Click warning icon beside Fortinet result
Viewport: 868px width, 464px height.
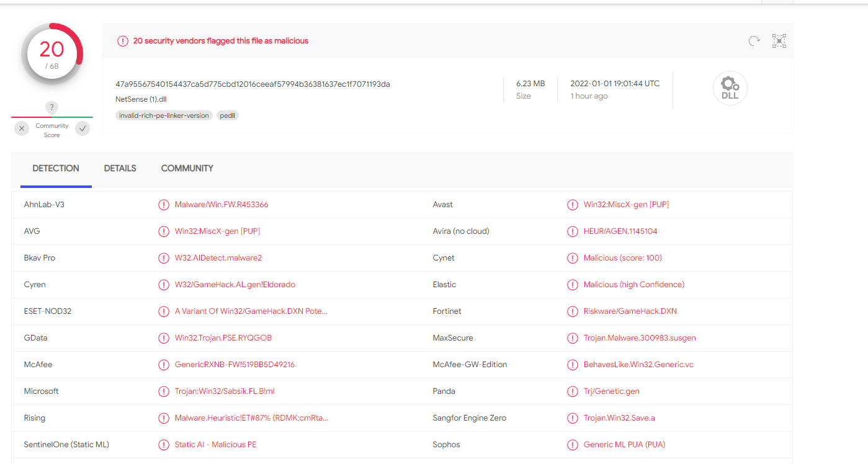point(573,311)
